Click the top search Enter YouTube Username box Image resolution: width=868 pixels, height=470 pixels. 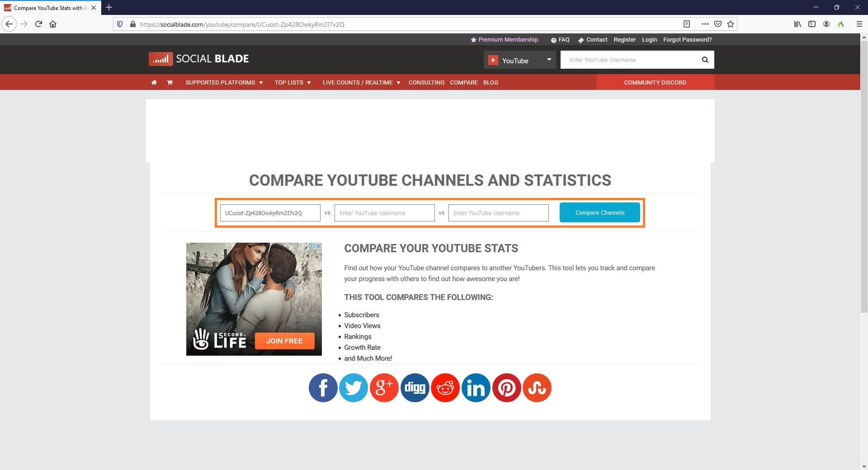click(x=628, y=60)
